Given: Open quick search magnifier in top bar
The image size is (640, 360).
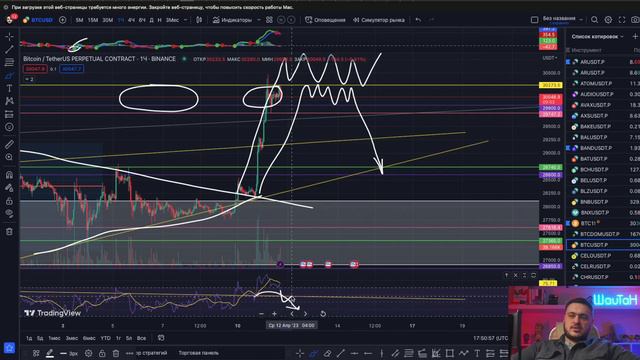Looking at the screenshot, I should (x=594, y=20).
